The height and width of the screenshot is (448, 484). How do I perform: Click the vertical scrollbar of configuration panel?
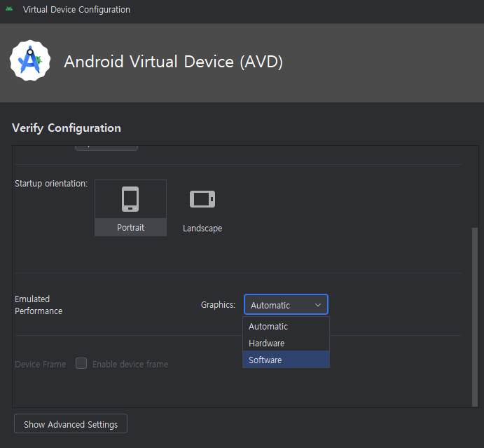[x=475, y=317]
